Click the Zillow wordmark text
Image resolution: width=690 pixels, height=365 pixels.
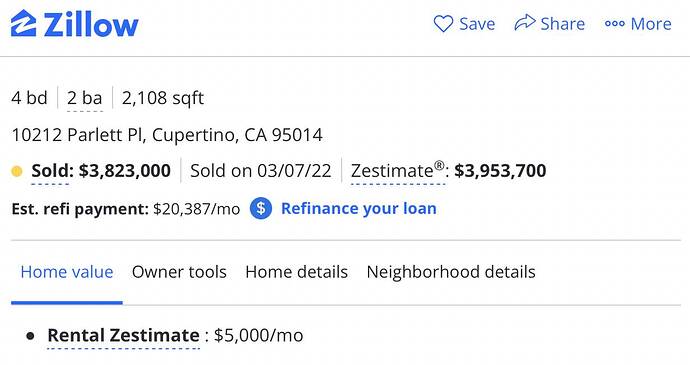91,25
